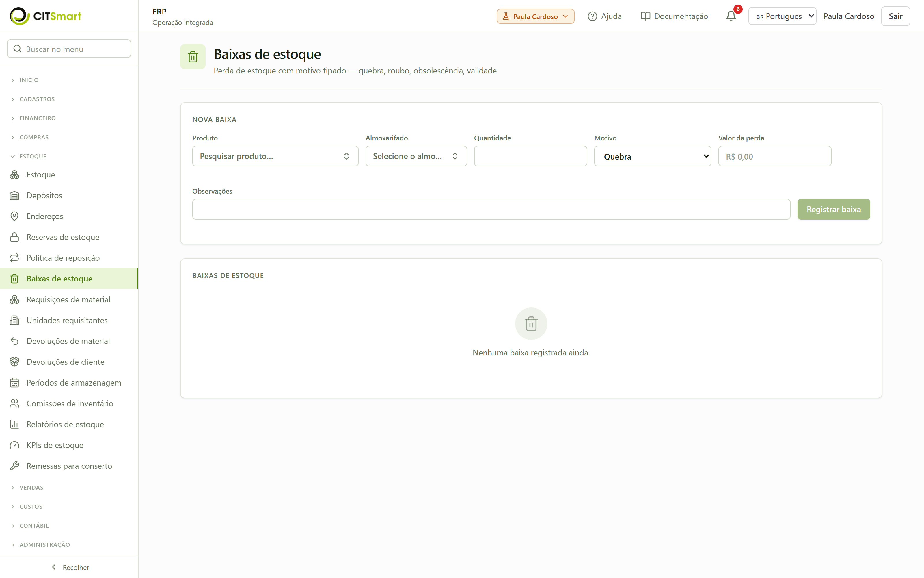The width and height of the screenshot is (924, 578).
Task: Click the Sair logout button
Action: click(895, 16)
